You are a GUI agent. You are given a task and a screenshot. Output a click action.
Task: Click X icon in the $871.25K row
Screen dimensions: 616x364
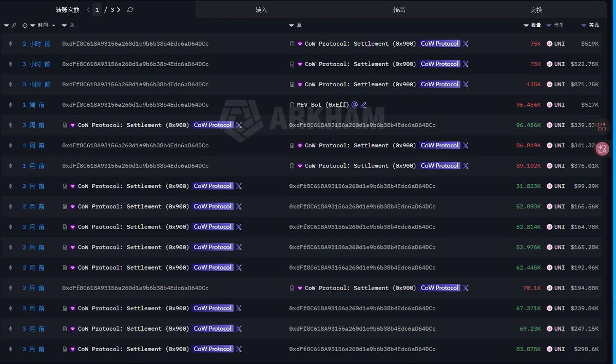(466, 84)
